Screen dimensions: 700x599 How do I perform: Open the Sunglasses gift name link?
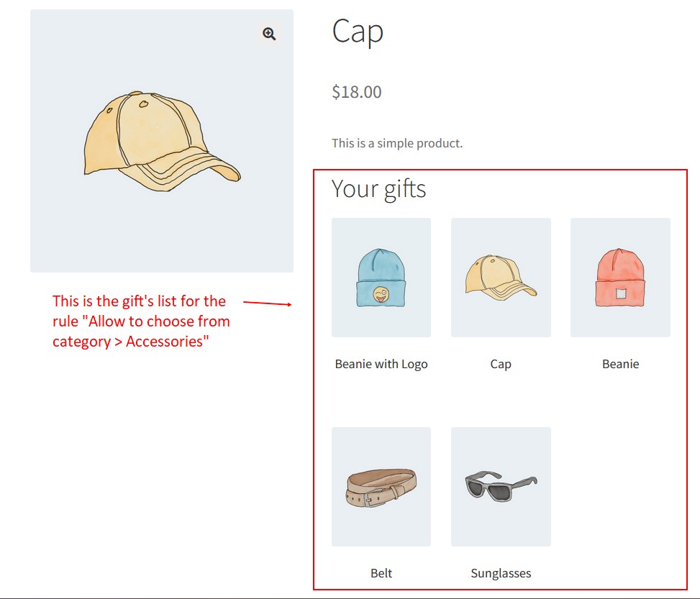(501, 573)
